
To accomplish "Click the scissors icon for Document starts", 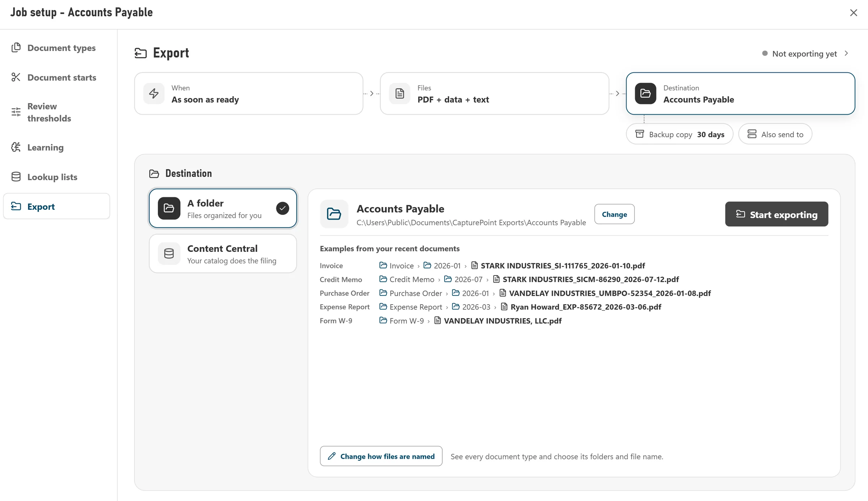I will pos(16,77).
